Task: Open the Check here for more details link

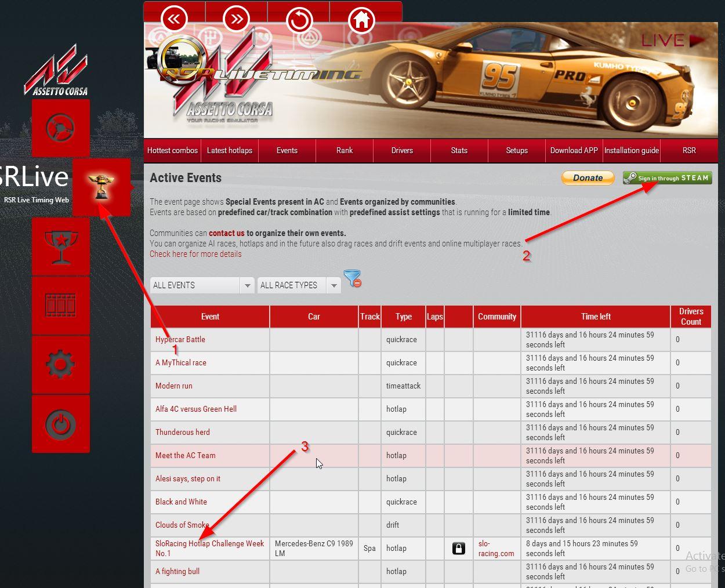Action: pyautogui.click(x=195, y=254)
